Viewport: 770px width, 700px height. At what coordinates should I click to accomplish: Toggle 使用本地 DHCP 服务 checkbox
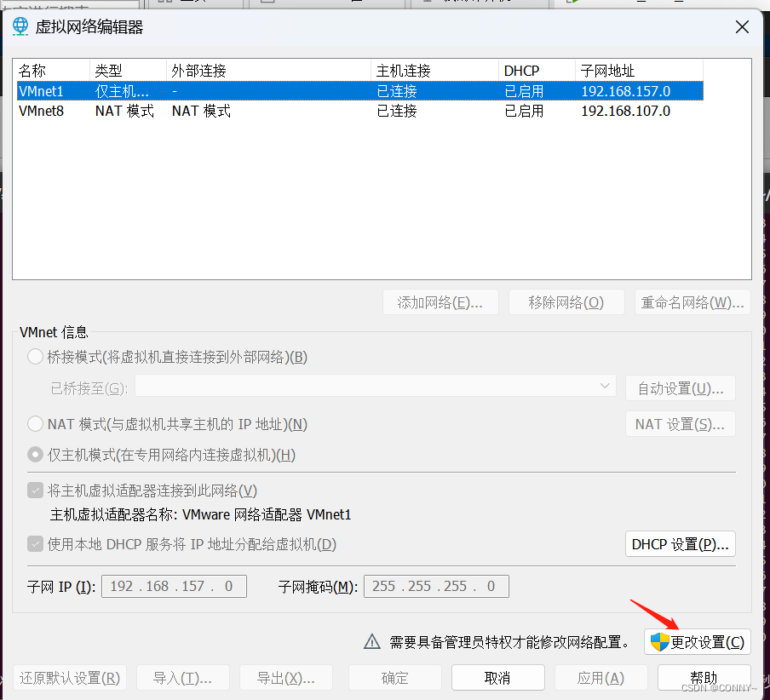point(35,544)
